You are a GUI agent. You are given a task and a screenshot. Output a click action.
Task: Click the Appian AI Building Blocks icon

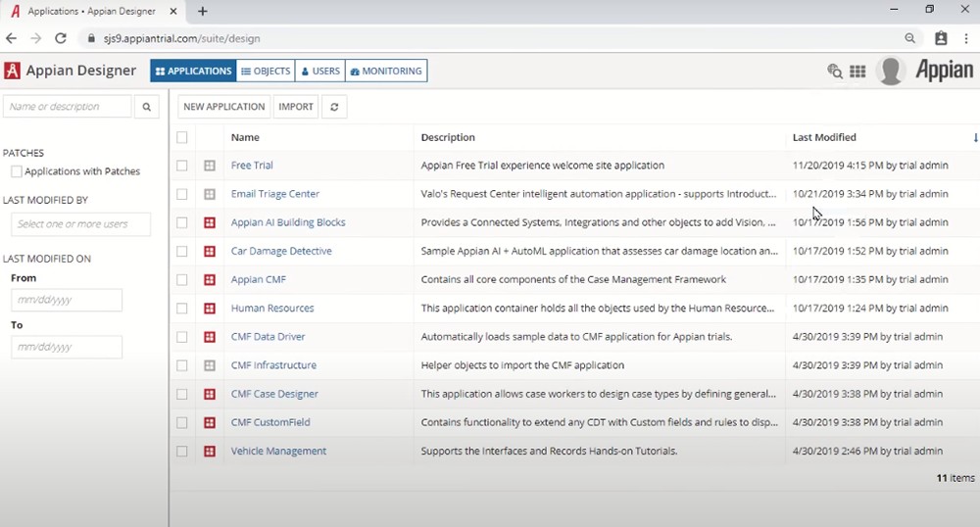coord(210,222)
